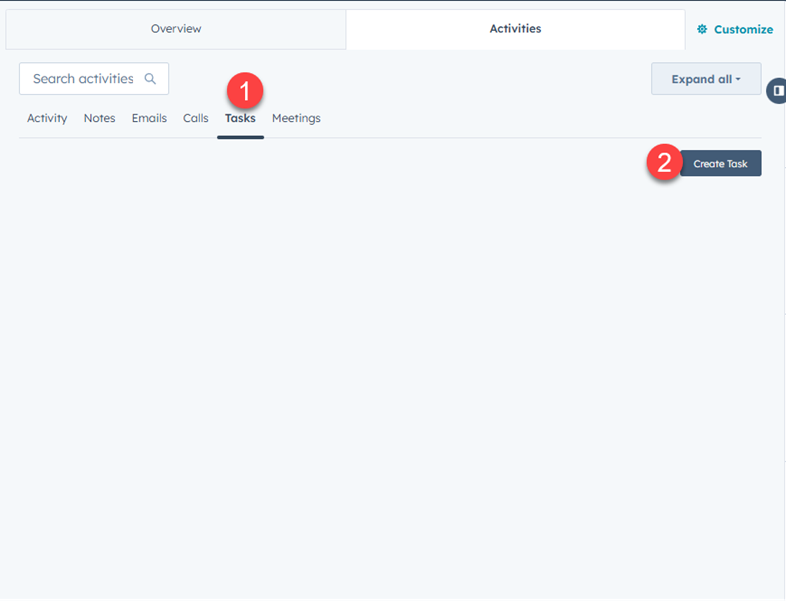The height and width of the screenshot is (603, 786).
Task: Collapse the right sidebar panel icon
Action: pyautogui.click(x=778, y=91)
